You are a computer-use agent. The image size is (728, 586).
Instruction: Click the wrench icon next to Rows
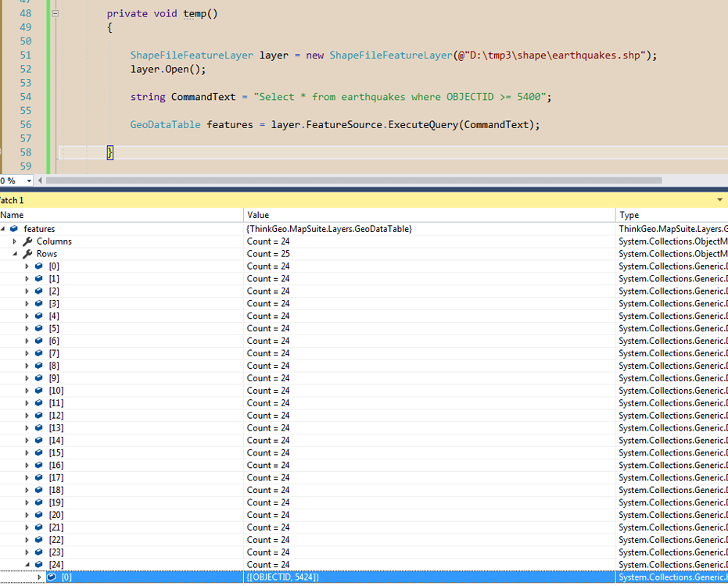tap(27, 254)
